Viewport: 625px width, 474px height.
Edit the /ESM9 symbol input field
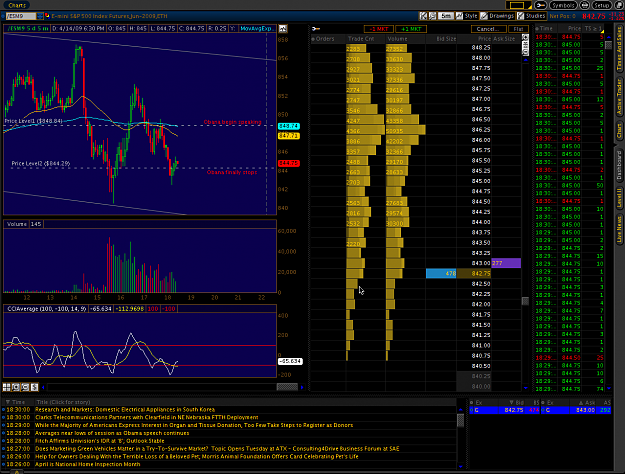[x=21, y=16]
